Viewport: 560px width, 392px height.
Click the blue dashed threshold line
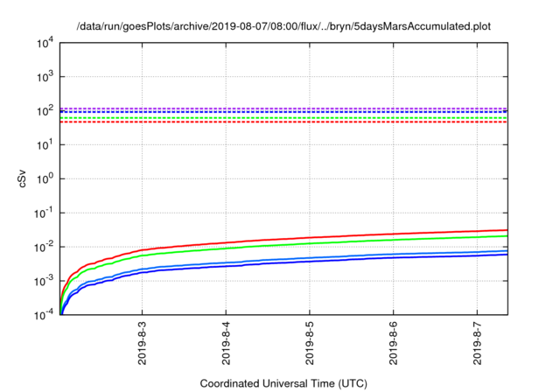pos(283,112)
